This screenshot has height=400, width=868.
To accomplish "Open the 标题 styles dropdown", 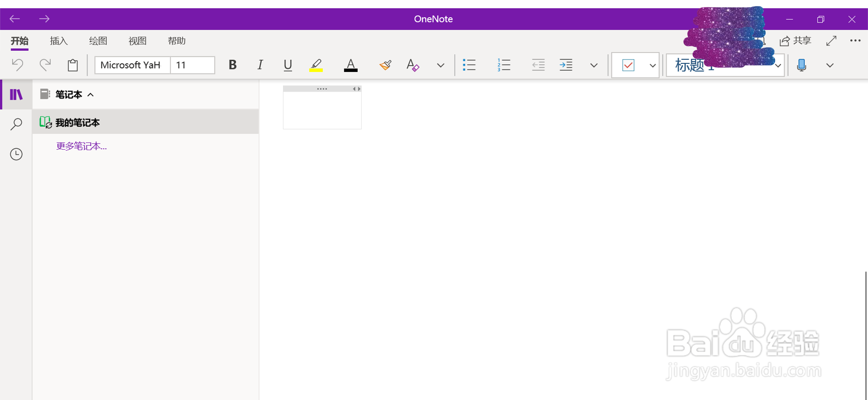I will point(778,66).
